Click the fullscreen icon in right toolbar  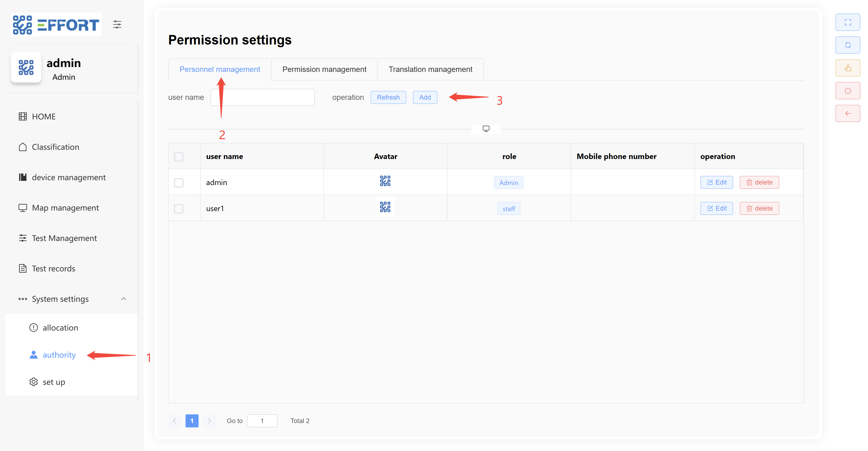tap(847, 22)
